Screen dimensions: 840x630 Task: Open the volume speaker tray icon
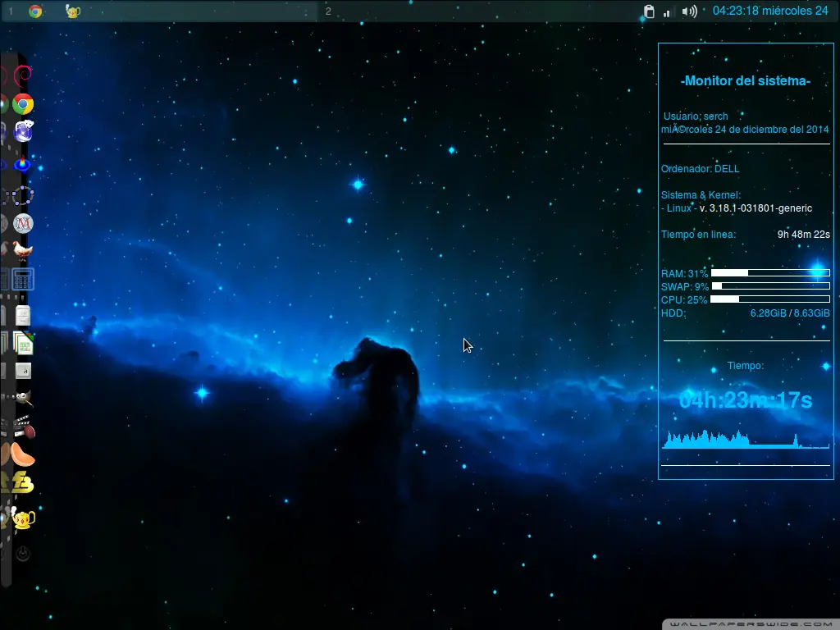pos(689,11)
